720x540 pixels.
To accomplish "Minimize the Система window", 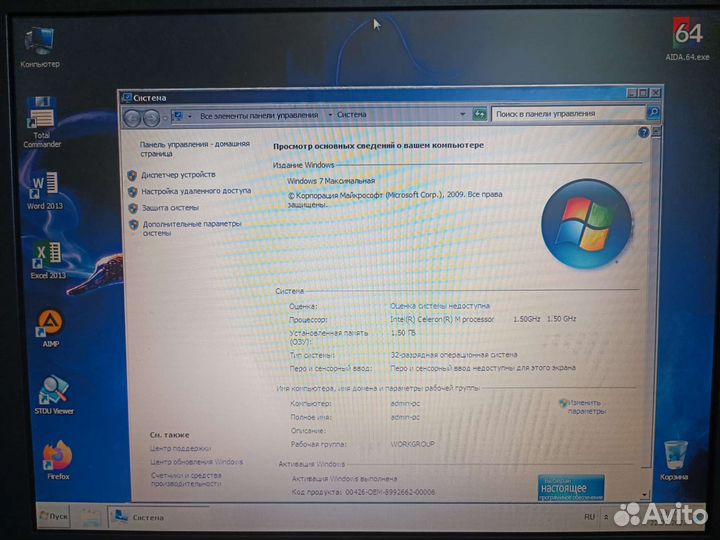I will [x=632, y=93].
